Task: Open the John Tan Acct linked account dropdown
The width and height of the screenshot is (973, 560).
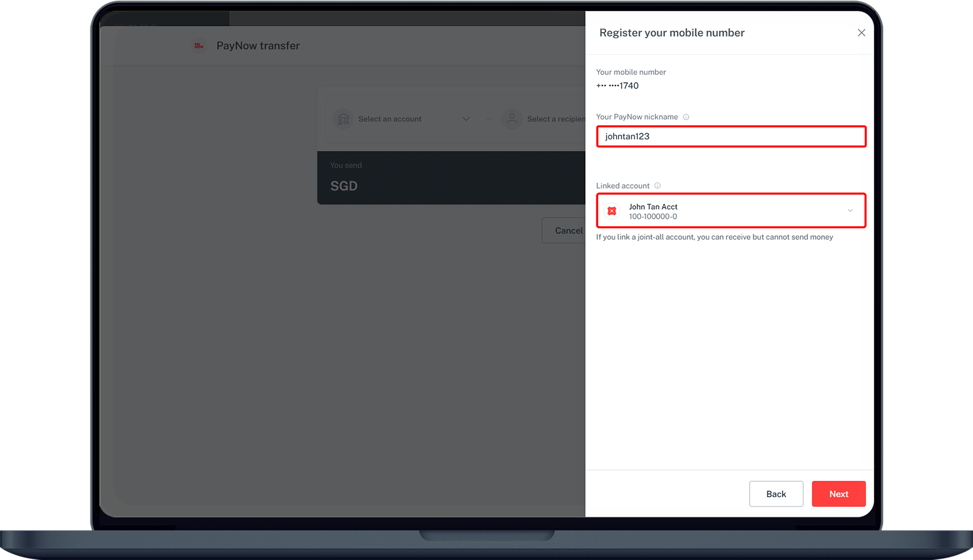Action: [x=730, y=211]
